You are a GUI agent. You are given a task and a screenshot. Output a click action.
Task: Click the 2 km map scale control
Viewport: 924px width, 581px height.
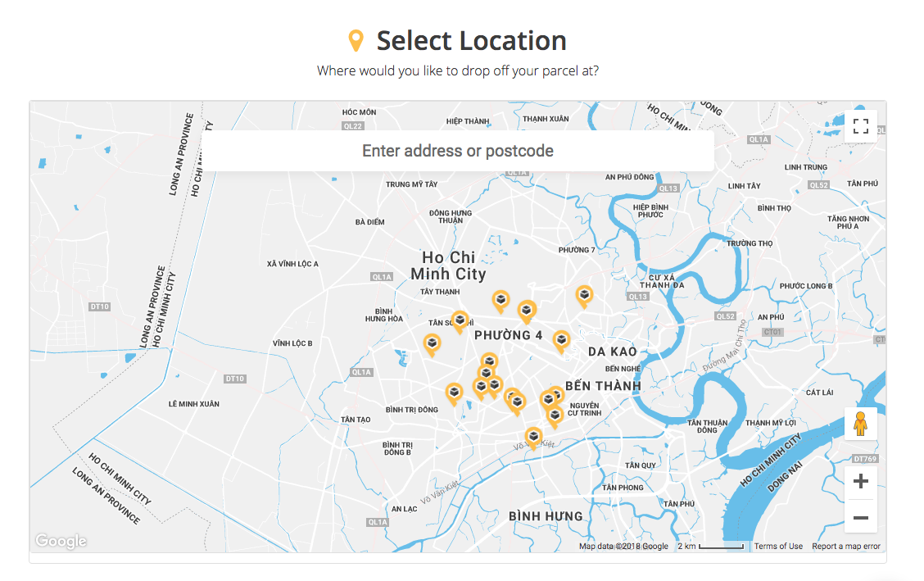710,547
